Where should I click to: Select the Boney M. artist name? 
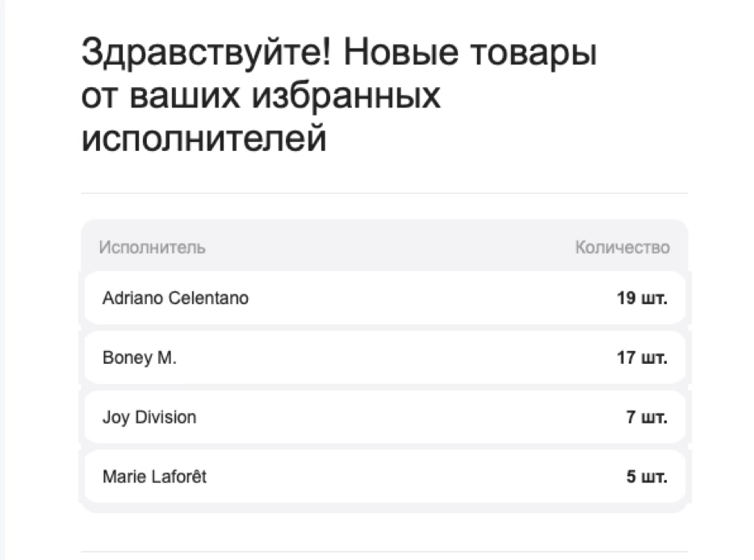tap(140, 357)
